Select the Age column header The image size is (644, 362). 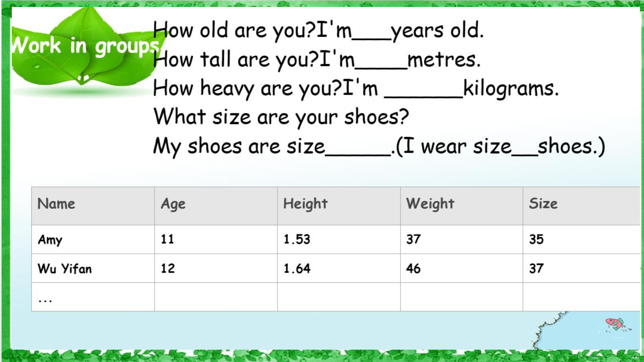tap(216, 206)
